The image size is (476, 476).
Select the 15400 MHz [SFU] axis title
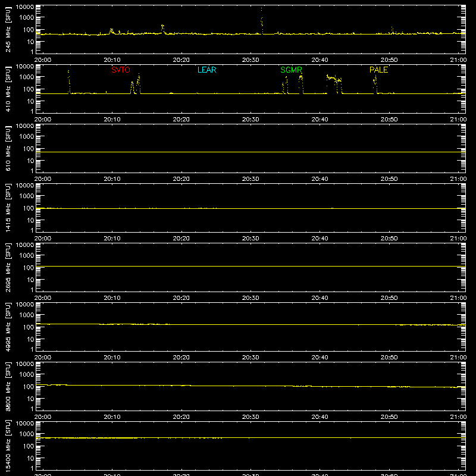point(8,446)
